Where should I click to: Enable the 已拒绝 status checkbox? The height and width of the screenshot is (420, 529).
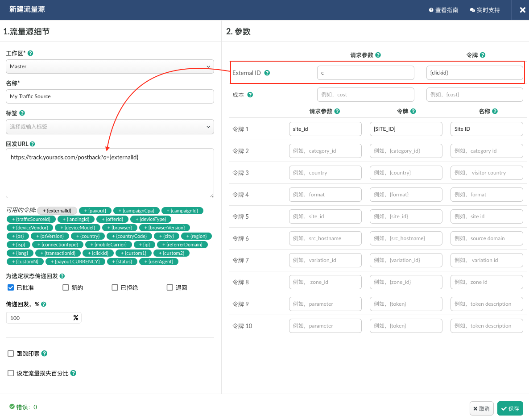click(115, 287)
